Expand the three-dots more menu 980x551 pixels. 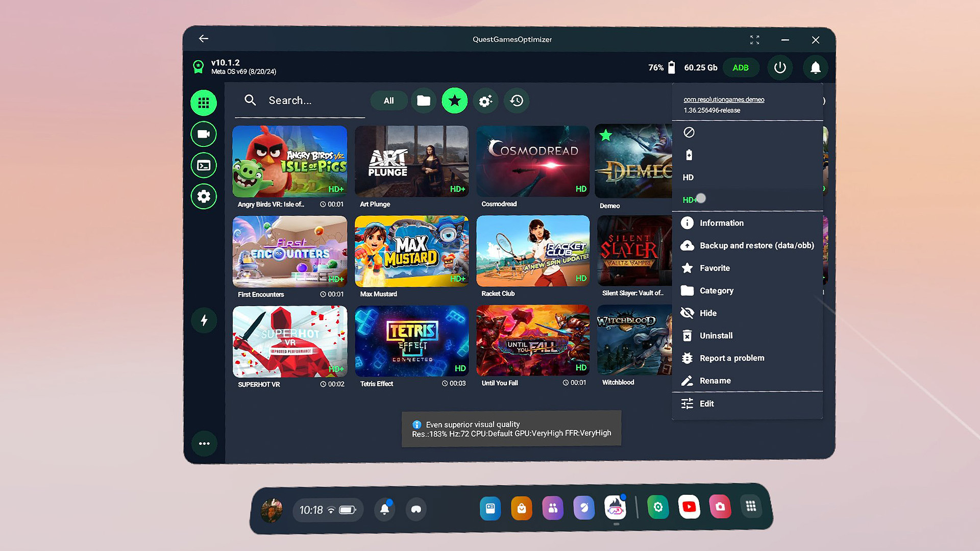tap(204, 443)
